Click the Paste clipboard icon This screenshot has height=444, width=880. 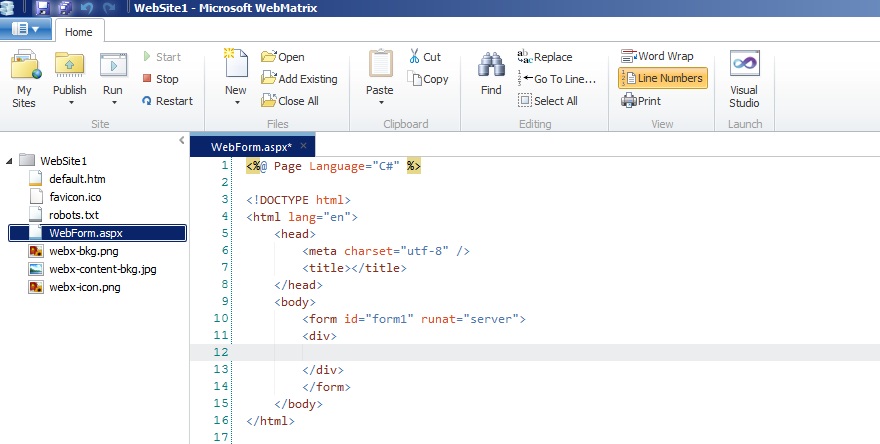tap(380, 64)
